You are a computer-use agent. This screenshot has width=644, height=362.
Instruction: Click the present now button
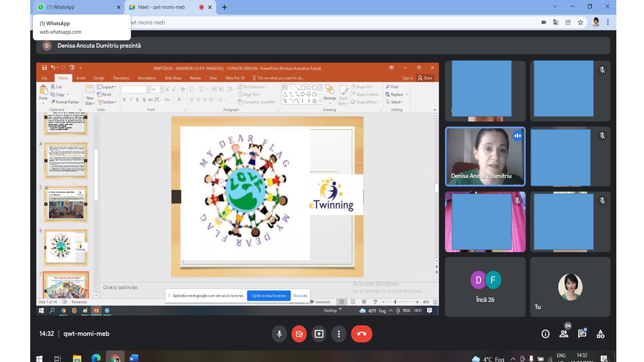click(319, 334)
